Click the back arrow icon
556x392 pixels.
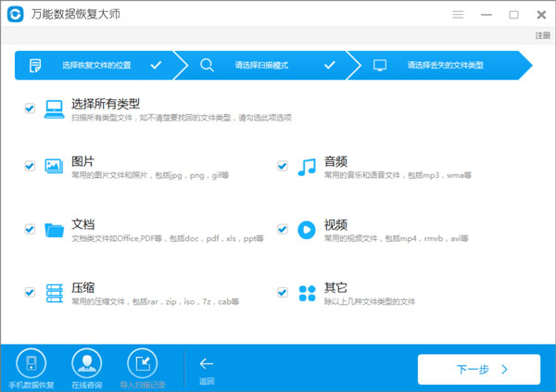tap(207, 364)
